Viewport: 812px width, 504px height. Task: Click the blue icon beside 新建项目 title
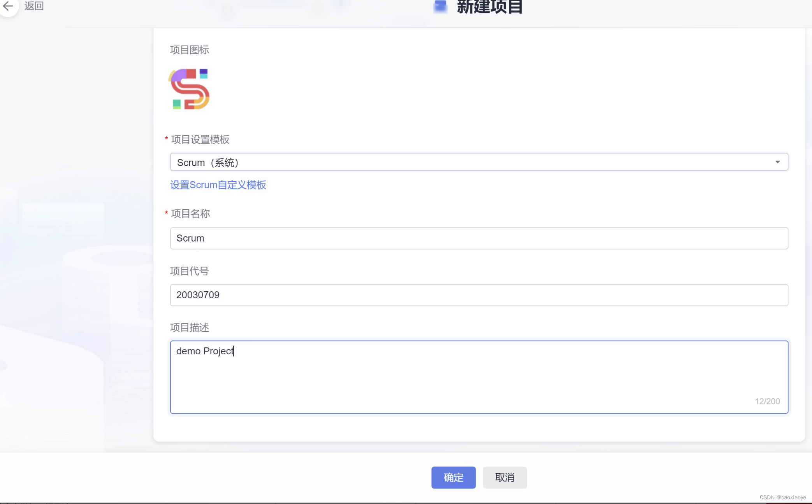(440, 7)
